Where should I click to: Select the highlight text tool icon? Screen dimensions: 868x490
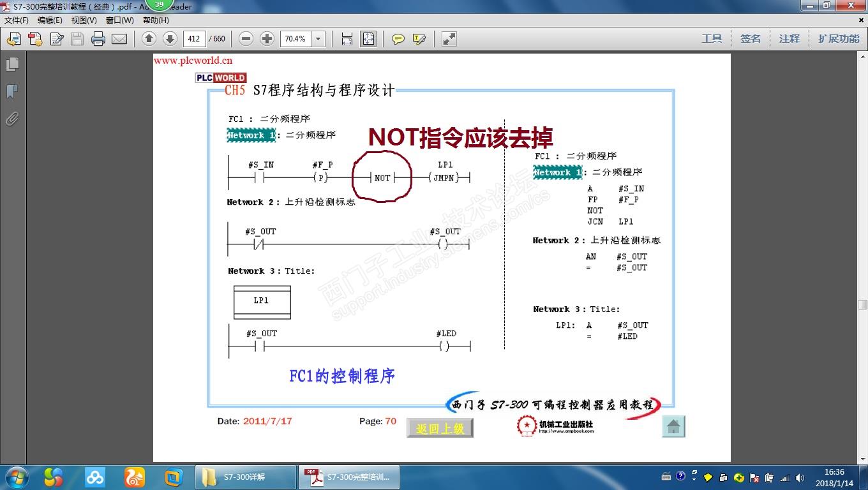click(419, 39)
